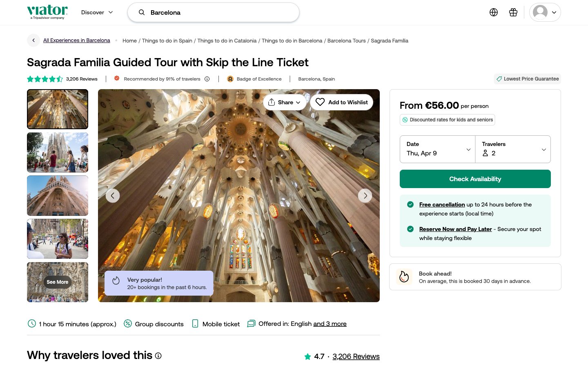Image resolution: width=588 pixels, height=368 pixels.
Task: Open the user profile account menu
Action: [x=545, y=12]
